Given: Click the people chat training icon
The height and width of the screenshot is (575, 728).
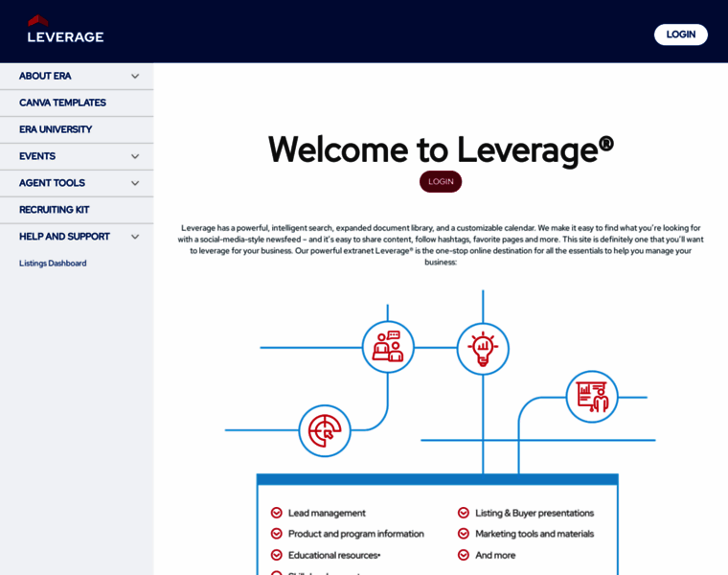Looking at the screenshot, I should pyautogui.click(x=388, y=347).
